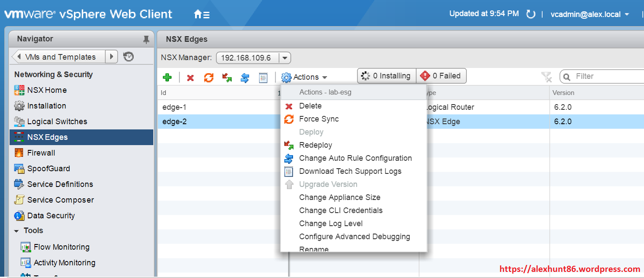Click the refresh icon beside update time
Image resolution: width=644 pixels, height=278 pixels.
pyautogui.click(x=530, y=14)
